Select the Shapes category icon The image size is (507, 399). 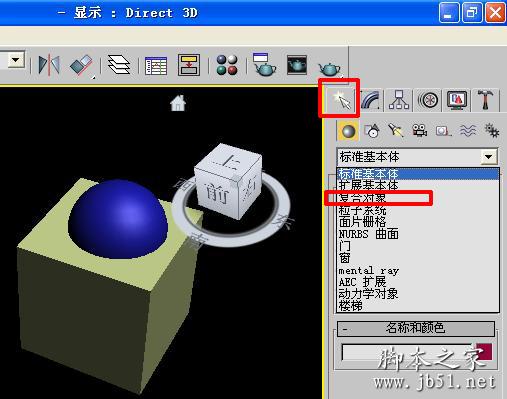(372, 131)
